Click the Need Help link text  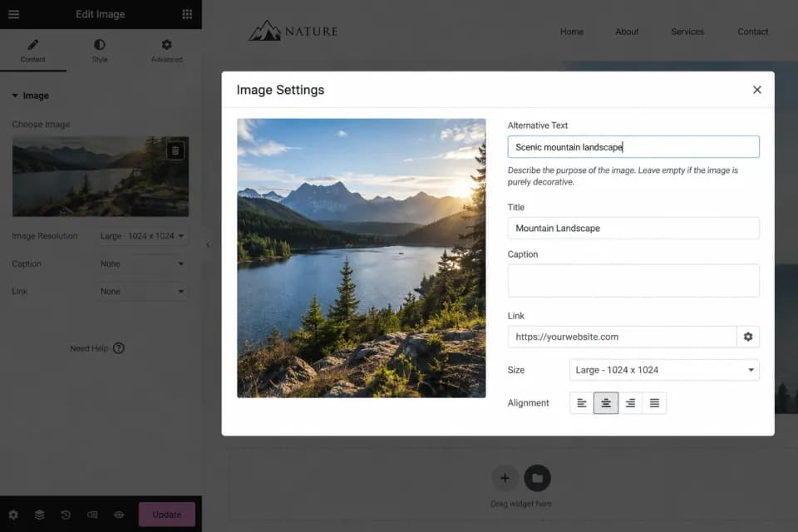click(x=89, y=348)
